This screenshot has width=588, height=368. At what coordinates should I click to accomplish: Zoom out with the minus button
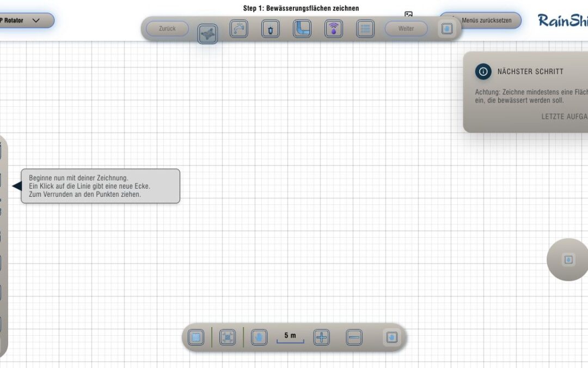point(354,337)
